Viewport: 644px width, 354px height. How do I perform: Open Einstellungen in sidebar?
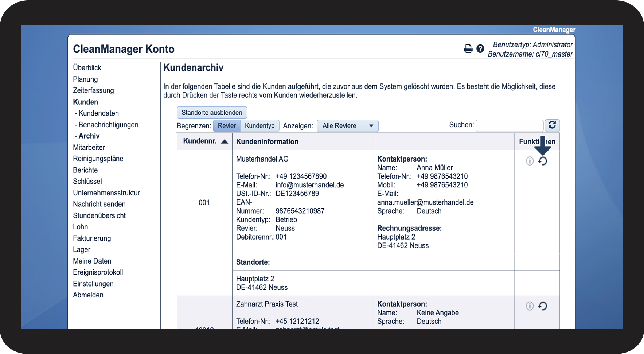(x=93, y=284)
